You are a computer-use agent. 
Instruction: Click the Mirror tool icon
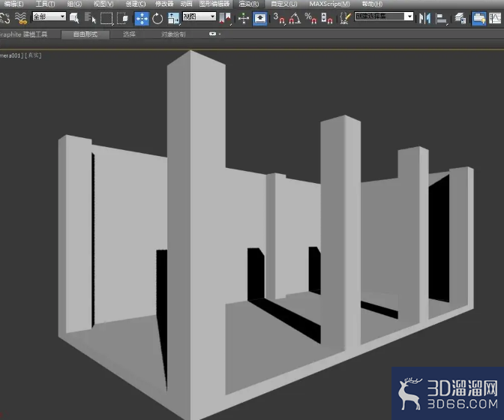424,18
